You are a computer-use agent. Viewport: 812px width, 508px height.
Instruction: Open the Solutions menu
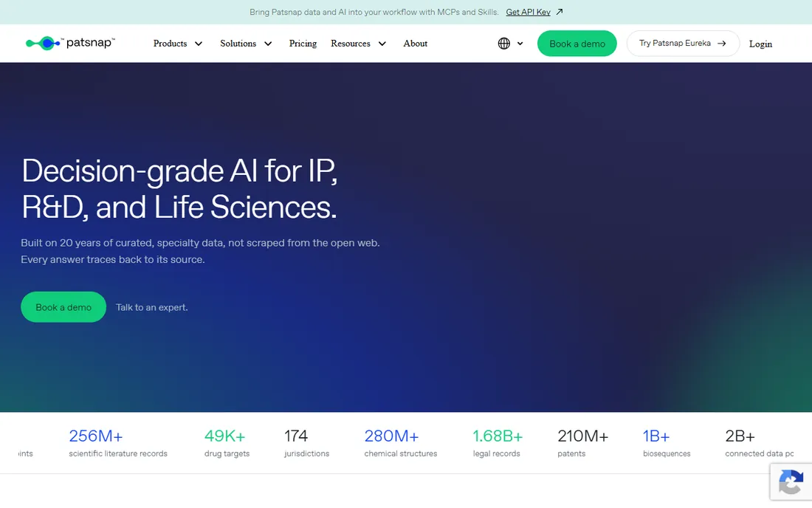pyautogui.click(x=238, y=44)
